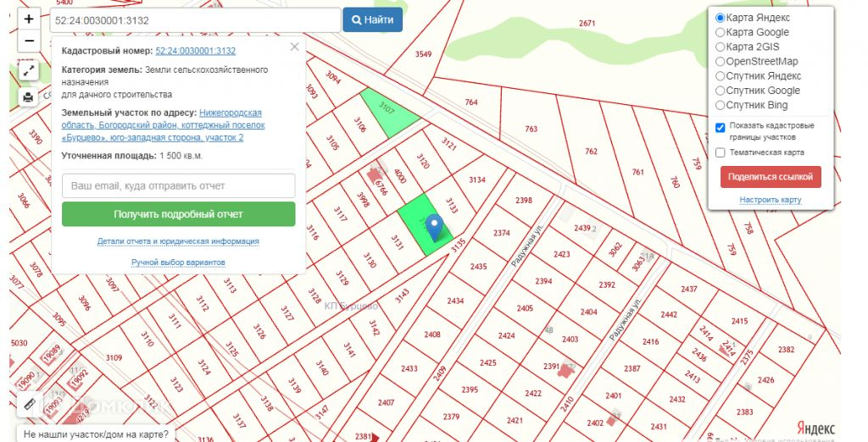Viewport: 868px width, 442px height.
Task: Uncheck Показать кадастровые границы участков
Action: pyautogui.click(x=721, y=128)
